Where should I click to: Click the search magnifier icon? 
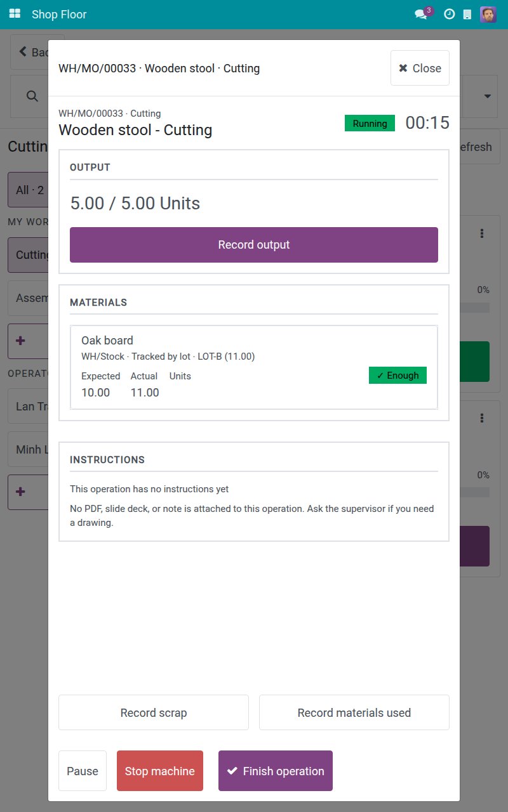click(32, 96)
